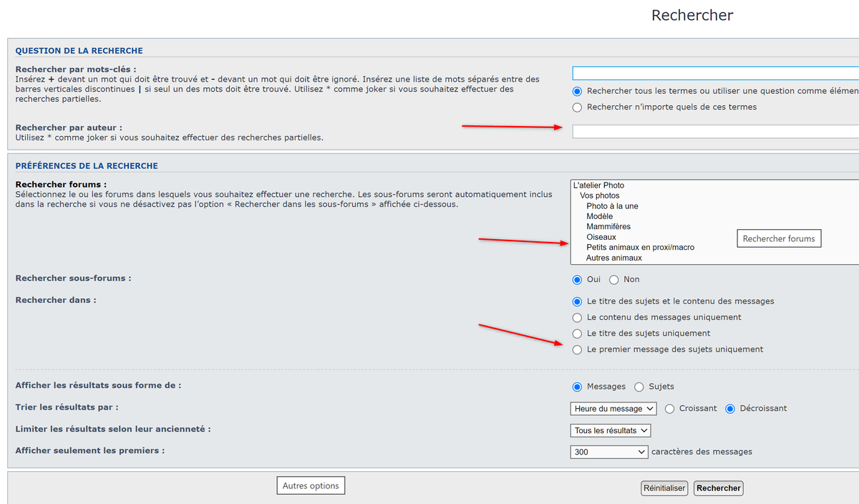Set sub-forum search to 'Oui'

click(x=578, y=280)
